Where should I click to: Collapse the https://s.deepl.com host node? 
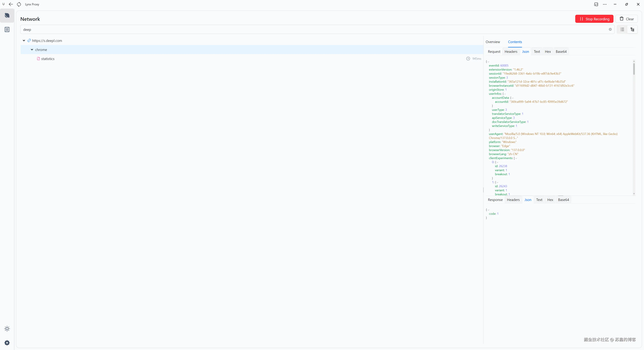pyautogui.click(x=24, y=40)
